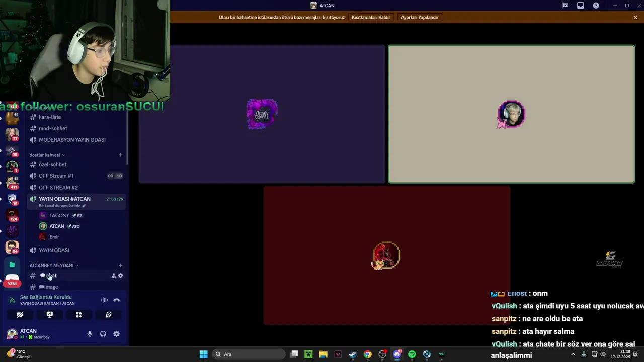Collapse the dostlar kahvesi category
Image resolution: width=644 pixels, height=362 pixels.
pos(47,155)
